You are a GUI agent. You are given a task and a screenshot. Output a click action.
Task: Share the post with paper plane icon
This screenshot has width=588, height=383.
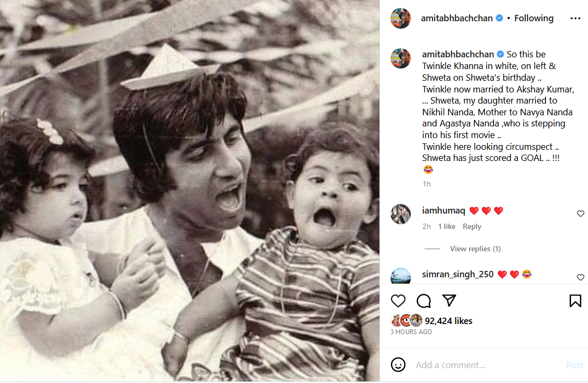coord(449,301)
